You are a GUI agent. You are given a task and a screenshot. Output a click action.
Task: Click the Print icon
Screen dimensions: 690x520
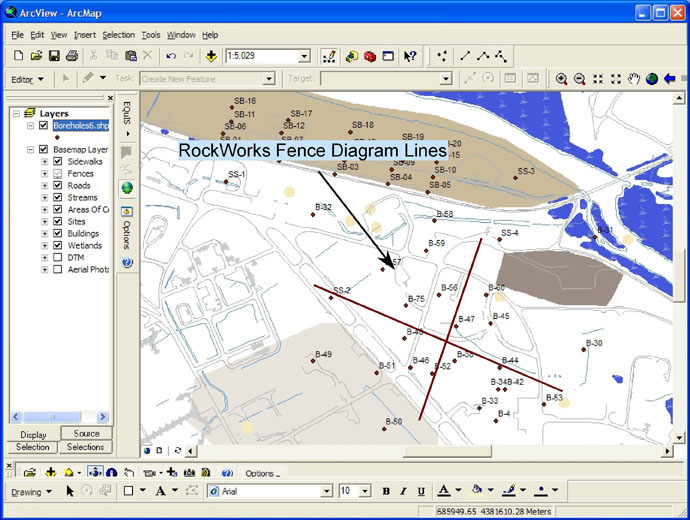coord(72,56)
